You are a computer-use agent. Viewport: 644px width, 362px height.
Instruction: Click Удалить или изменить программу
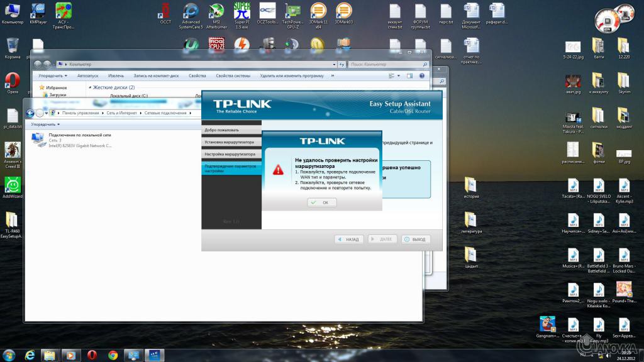tap(292, 76)
